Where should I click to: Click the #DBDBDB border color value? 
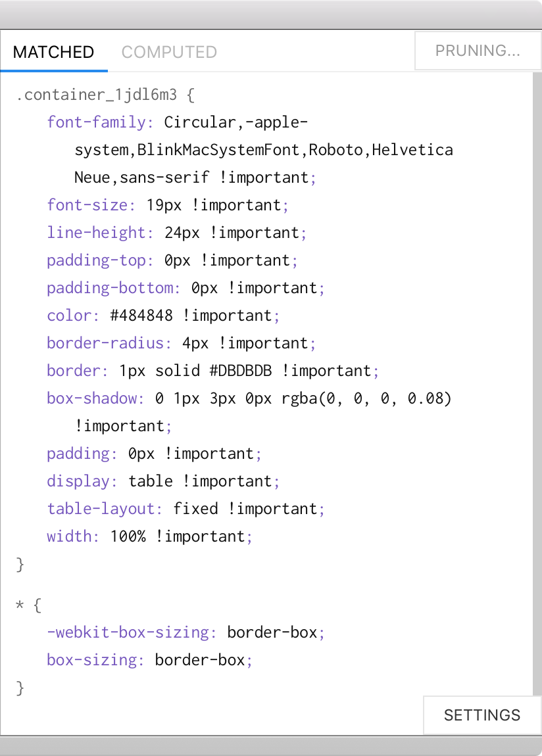[241, 370]
